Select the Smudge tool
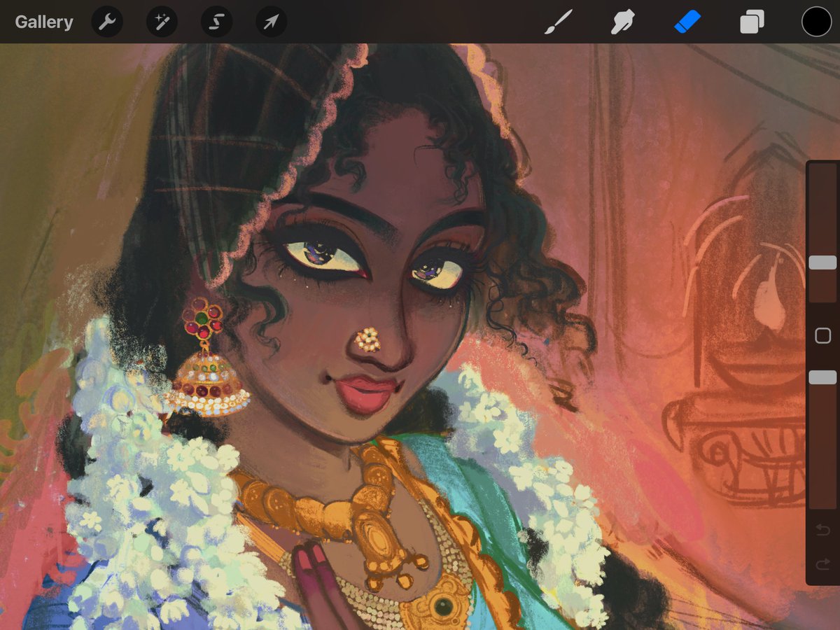The image size is (840, 630). (623, 22)
